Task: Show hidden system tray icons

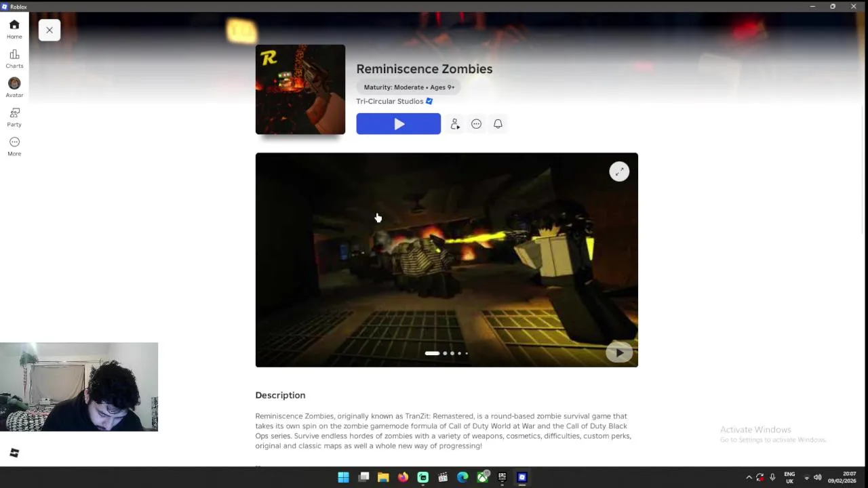Action: pos(749,477)
